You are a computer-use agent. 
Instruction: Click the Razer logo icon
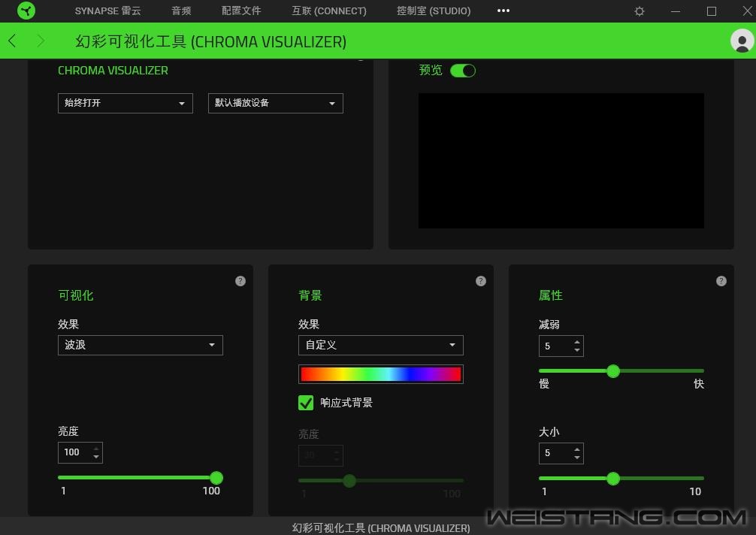pyautogui.click(x=26, y=11)
